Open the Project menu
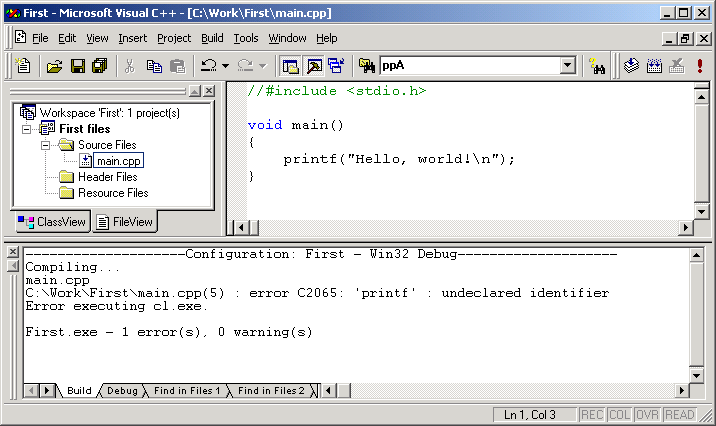Image resolution: width=716 pixels, height=426 pixels. pyautogui.click(x=174, y=38)
